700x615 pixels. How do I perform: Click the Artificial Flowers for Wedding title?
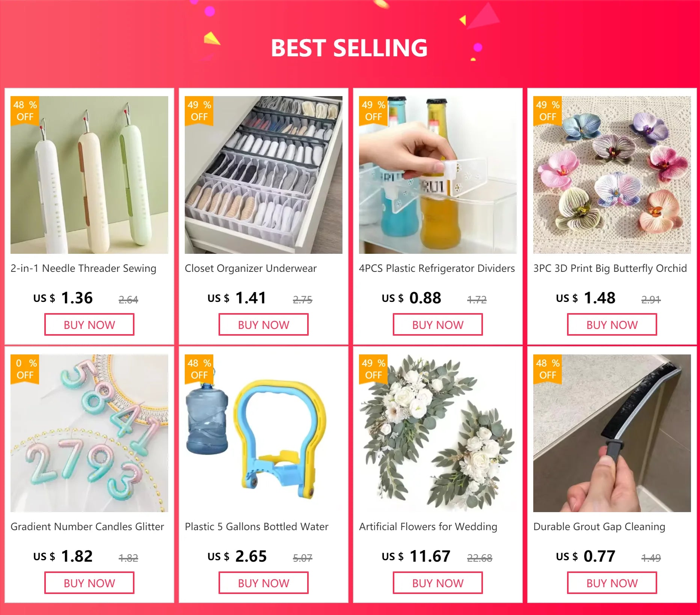click(x=428, y=527)
